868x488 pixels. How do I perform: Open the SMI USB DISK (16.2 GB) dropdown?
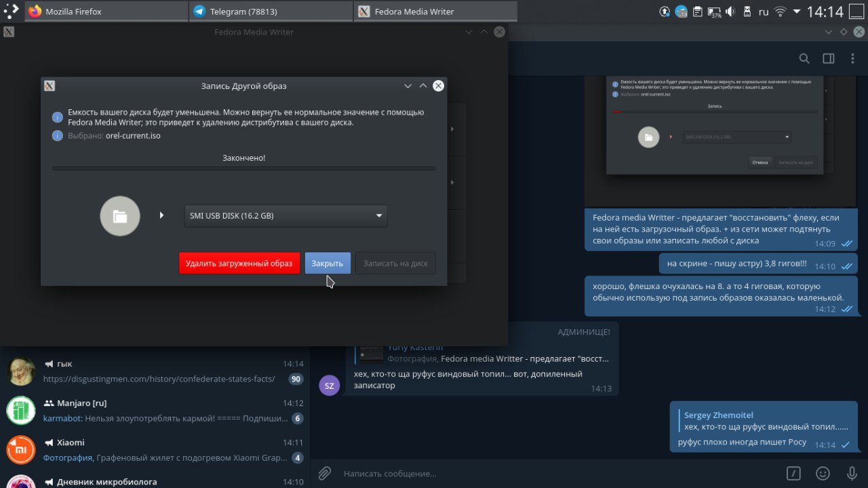click(285, 216)
